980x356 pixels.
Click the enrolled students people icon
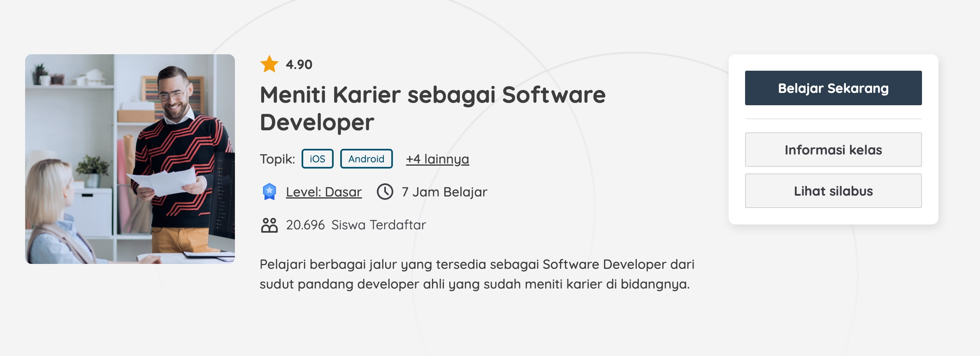click(x=269, y=225)
